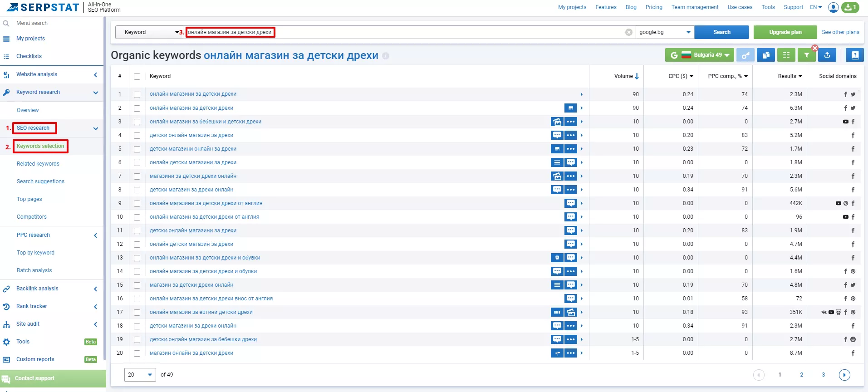This screenshot has width=868, height=392.
Task: Click the list lines SERP icon in row 6
Action: 557,162
